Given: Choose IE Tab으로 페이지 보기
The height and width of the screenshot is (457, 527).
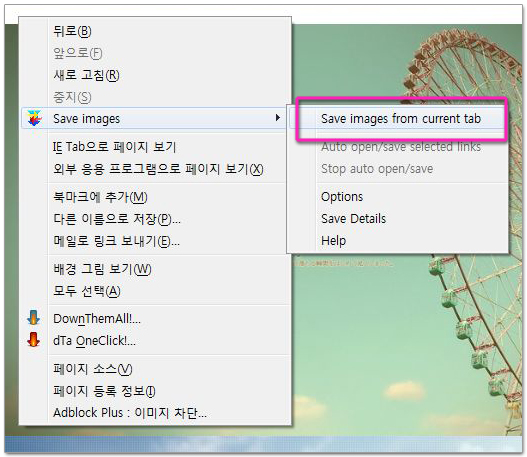Looking at the screenshot, I should click(155, 147).
